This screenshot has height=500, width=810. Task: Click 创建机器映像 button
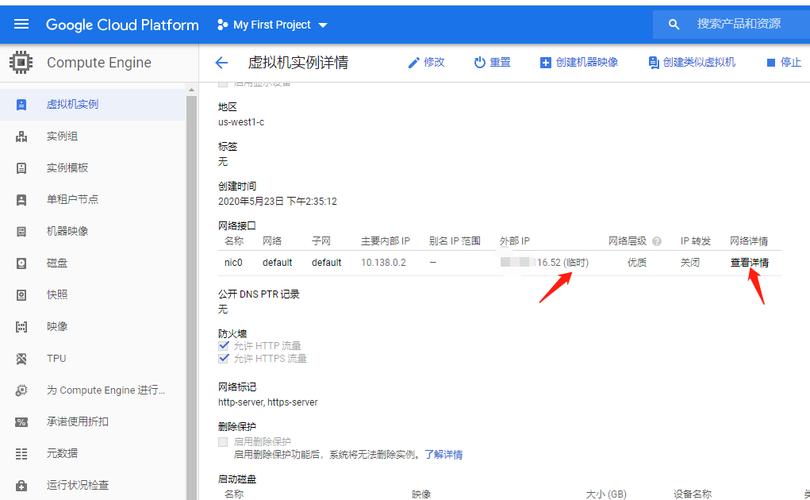(579, 62)
